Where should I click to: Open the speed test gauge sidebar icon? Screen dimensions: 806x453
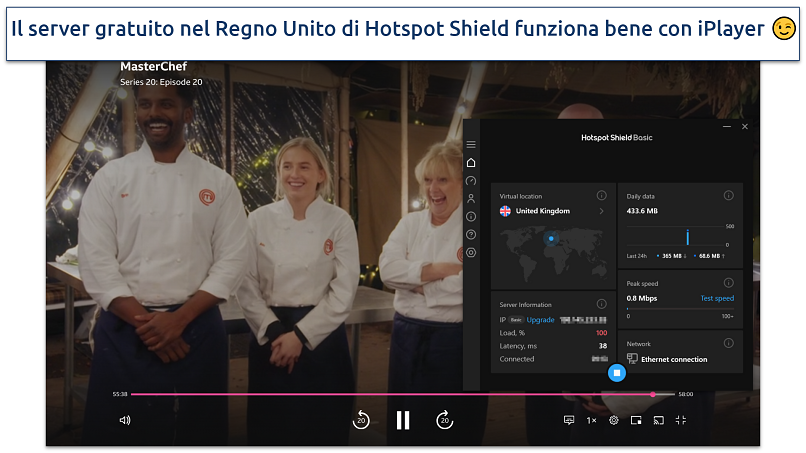tap(471, 181)
